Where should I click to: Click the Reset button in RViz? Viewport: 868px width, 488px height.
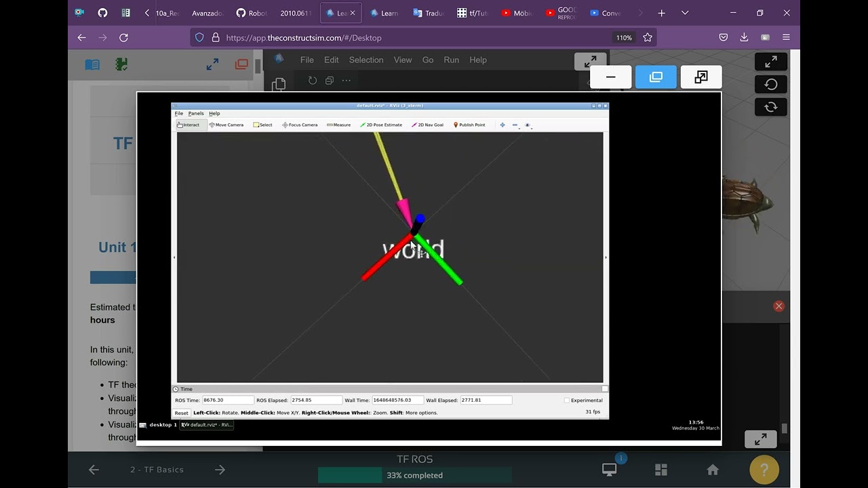[x=181, y=413]
